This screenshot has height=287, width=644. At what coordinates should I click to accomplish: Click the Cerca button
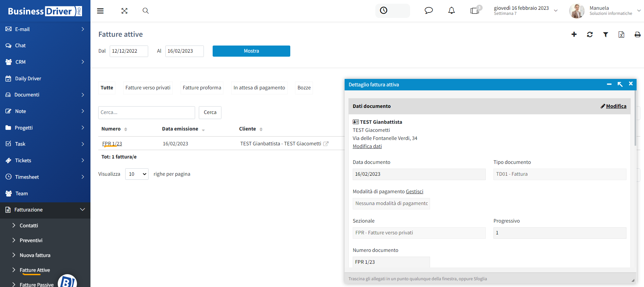(210, 112)
